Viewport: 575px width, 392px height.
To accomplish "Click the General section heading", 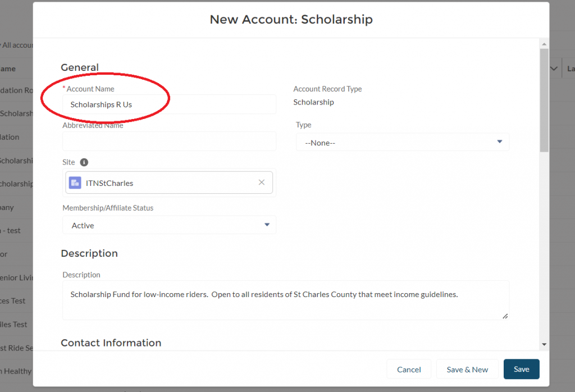I will click(80, 67).
